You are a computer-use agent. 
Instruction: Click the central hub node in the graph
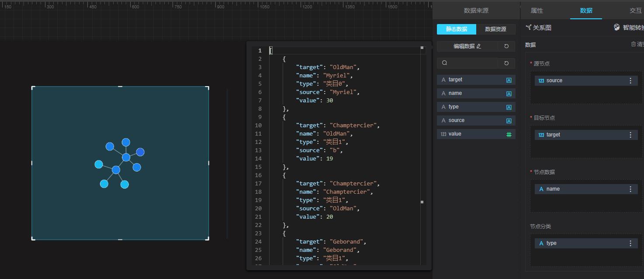pos(126,157)
